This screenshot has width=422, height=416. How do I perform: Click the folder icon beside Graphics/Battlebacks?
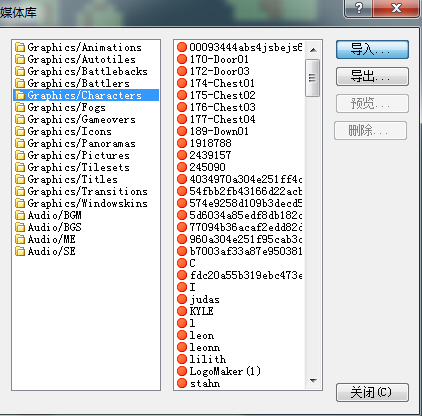point(20,71)
